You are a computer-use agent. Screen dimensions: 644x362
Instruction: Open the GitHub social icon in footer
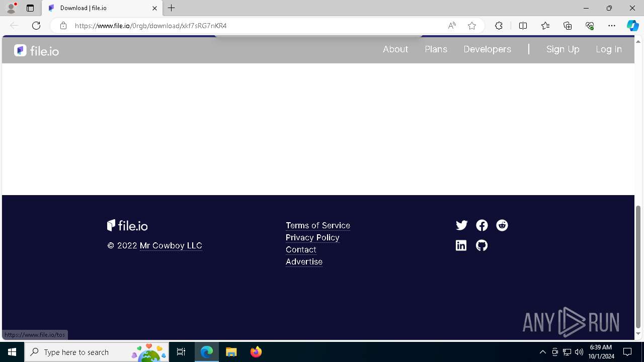click(x=482, y=245)
